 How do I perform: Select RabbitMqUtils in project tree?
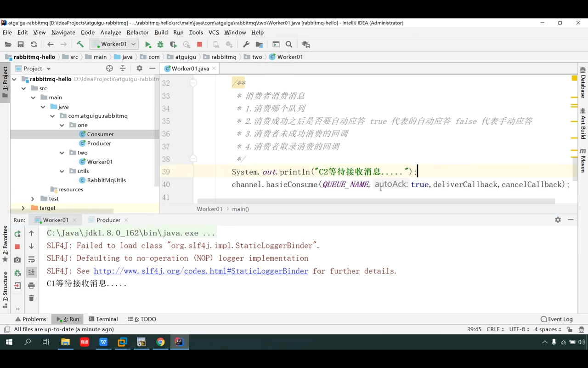106,180
